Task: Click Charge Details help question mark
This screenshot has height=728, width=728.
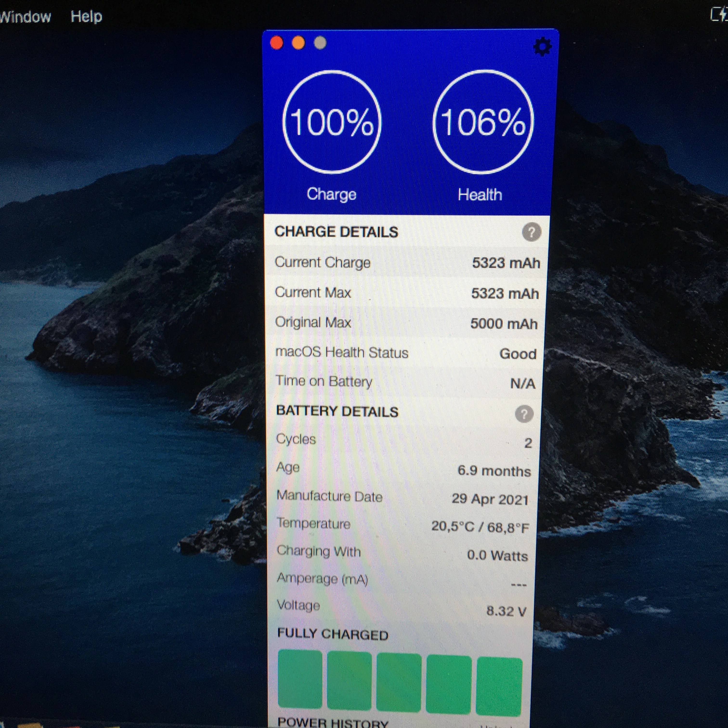Action: coord(531,232)
